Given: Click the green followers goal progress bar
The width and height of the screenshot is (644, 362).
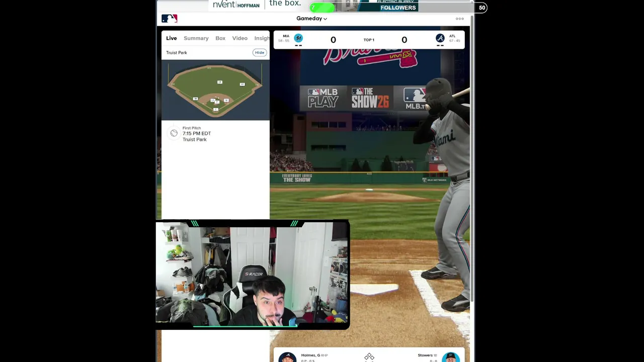Looking at the screenshot, I should click(x=323, y=8).
